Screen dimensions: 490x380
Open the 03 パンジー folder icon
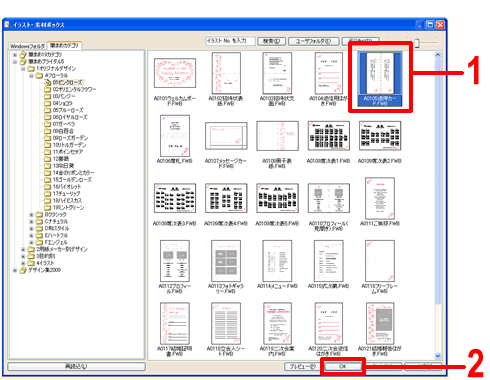[48, 96]
